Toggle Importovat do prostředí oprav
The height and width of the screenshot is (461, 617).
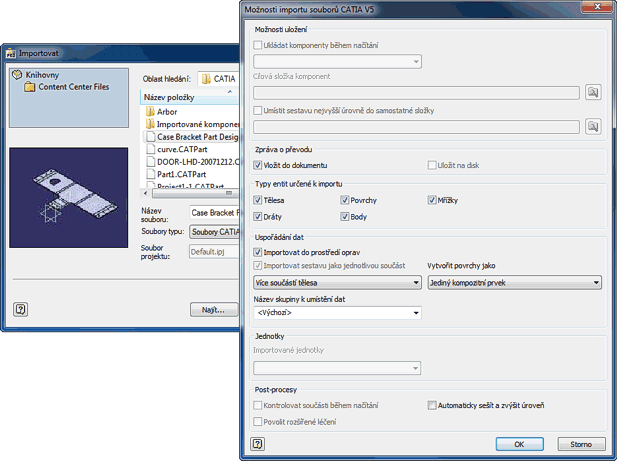(258, 252)
